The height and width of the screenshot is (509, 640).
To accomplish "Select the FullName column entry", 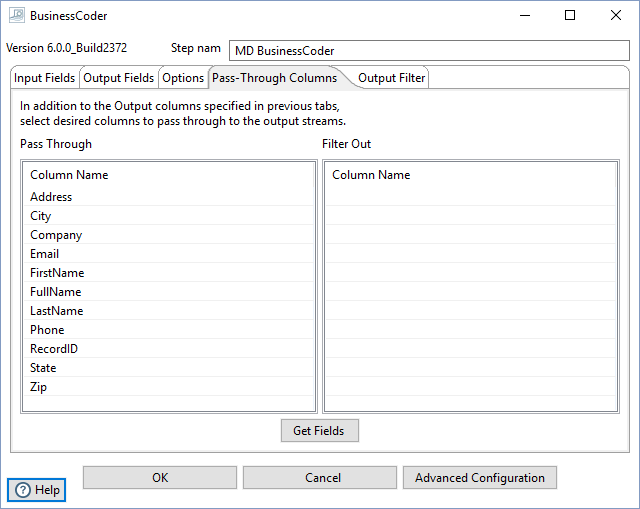I will pyautogui.click(x=56, y=292).
